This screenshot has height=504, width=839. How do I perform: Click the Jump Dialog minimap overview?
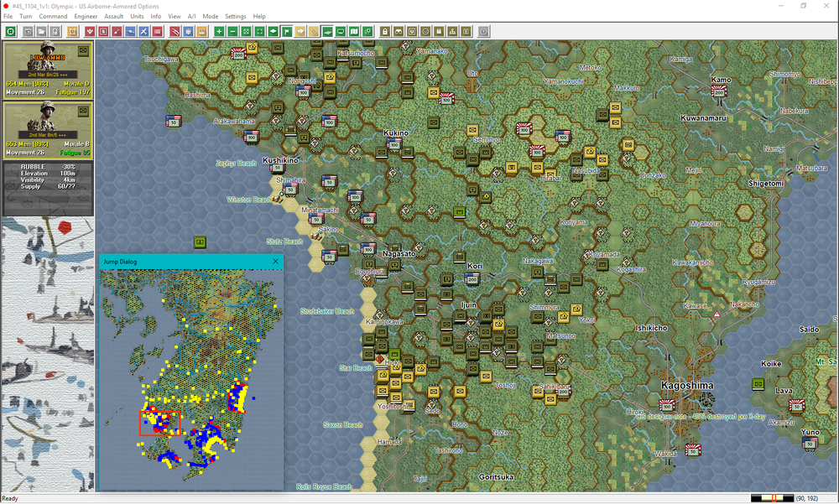click(191, 379)
